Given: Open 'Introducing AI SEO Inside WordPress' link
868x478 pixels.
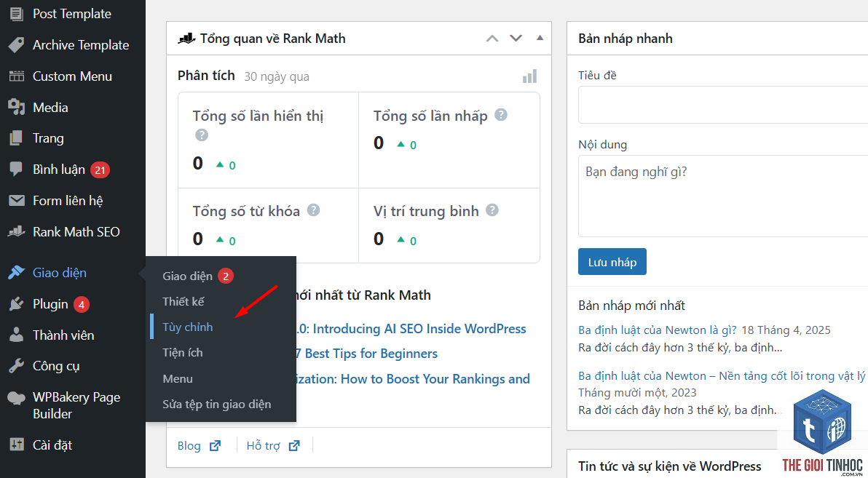Looking at the screenshot, I should pyautogui.click(x=411, y=329).
